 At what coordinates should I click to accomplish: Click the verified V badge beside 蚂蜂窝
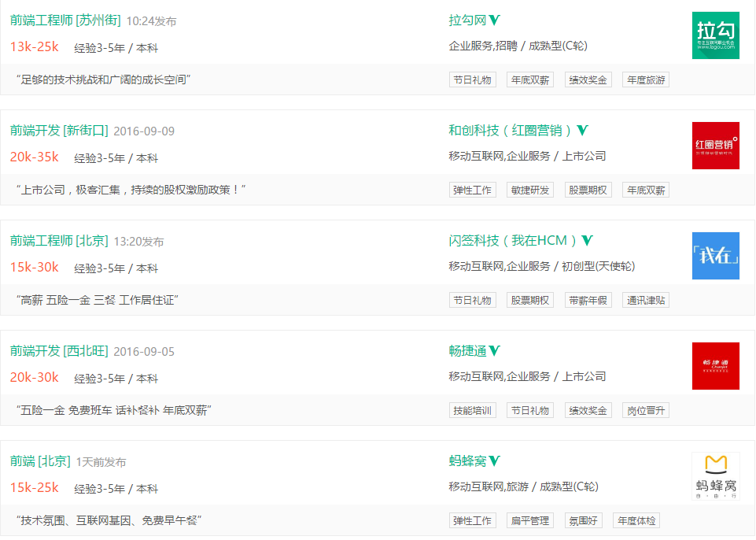pyautogui.click(x=495, y=460)
